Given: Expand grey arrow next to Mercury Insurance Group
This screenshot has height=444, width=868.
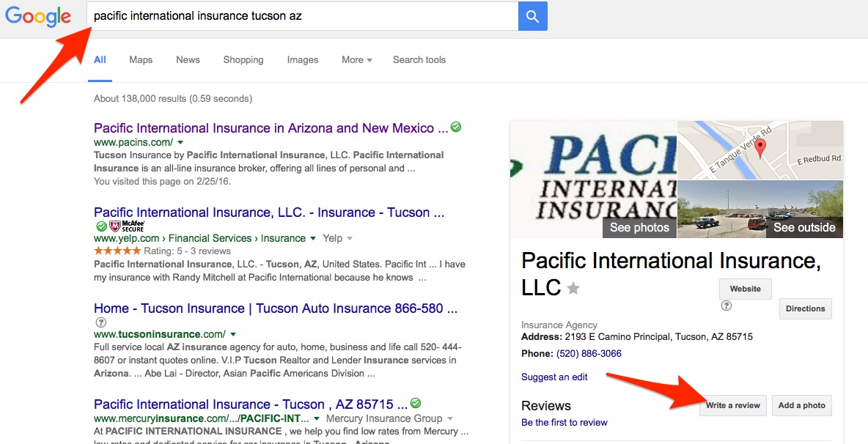Looking at the screenshot, I should click(x=450, y=418).
